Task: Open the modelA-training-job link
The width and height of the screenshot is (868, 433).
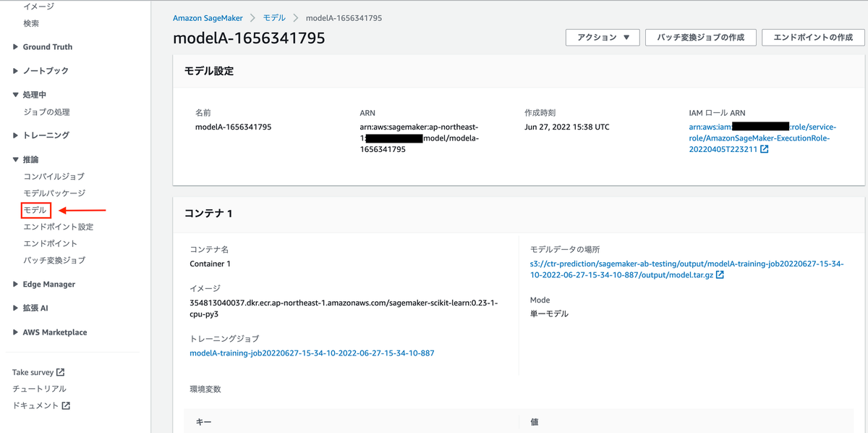Action: tap(312, 353)
